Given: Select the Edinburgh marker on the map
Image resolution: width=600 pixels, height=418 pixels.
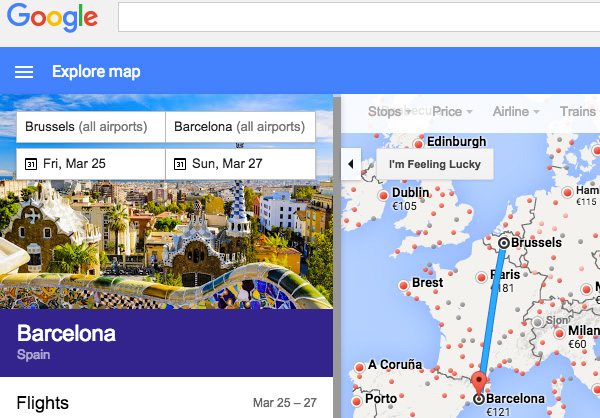Looking at the screenshot, I should pos(419,144).
